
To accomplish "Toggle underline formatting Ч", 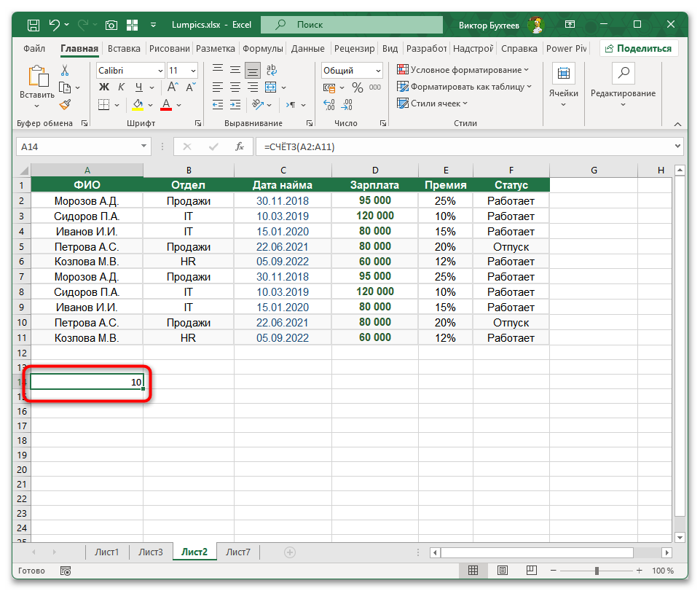I will point(139,87).
